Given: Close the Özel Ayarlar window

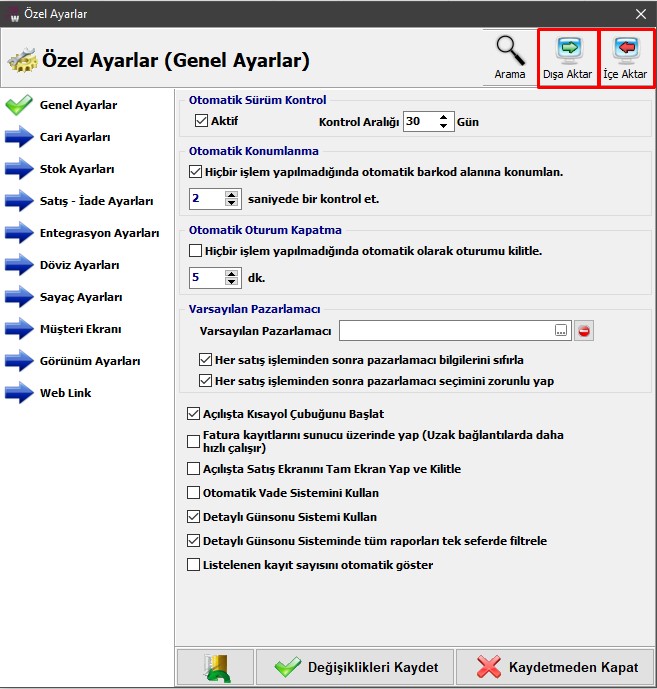Looking at the screenshot, I should pos(641,14).
